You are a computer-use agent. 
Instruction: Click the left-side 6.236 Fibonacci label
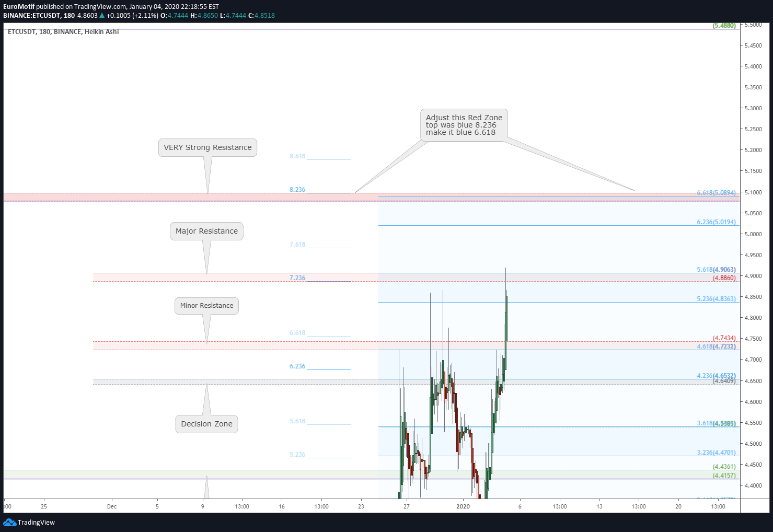tap(297, 366)
